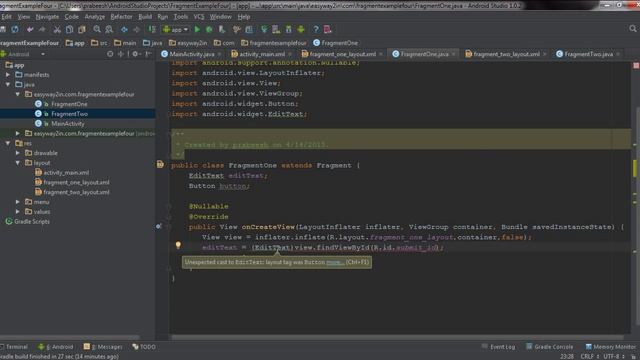The image size is (640, 360).
Task: Navigate forward with the grey arrow icon
Action: click(x=136, y=29)
